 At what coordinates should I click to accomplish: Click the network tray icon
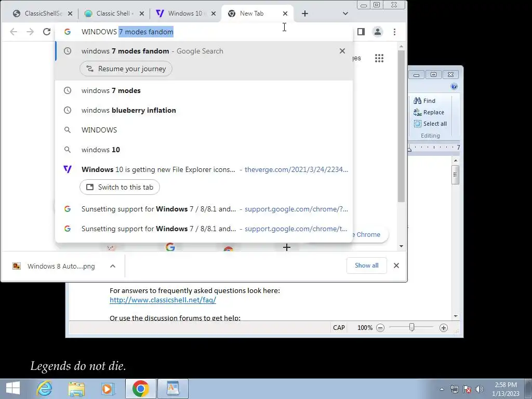tap(454, 389)
